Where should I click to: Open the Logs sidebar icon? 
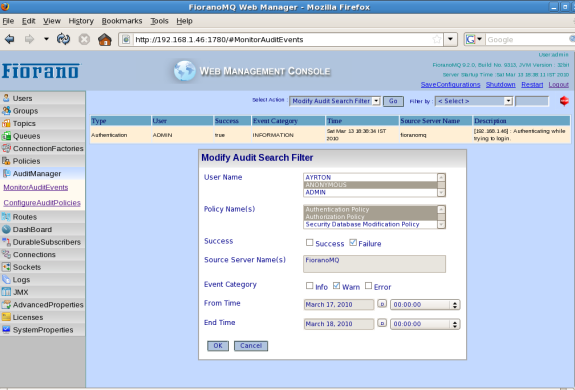click(6, 279)
